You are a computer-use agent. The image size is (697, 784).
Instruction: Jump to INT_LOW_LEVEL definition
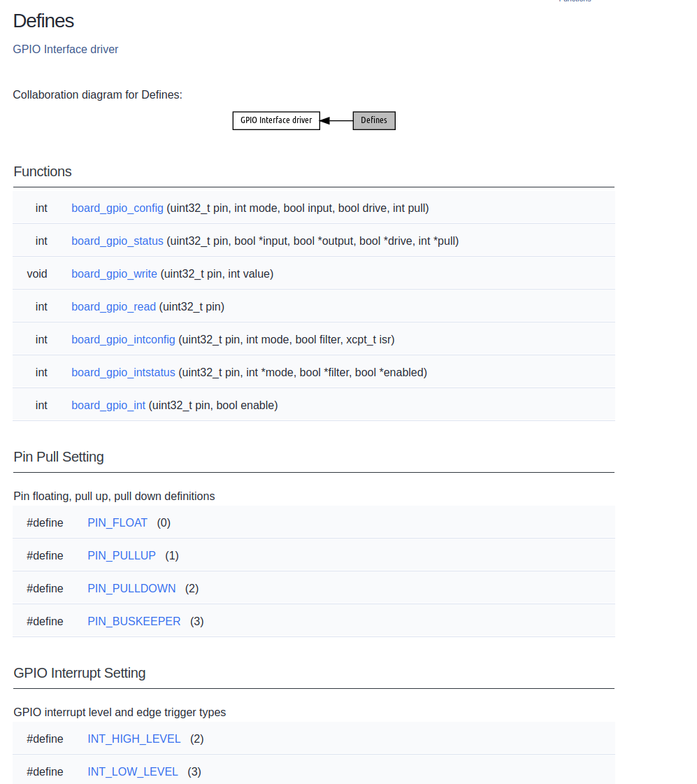[133, 772]
